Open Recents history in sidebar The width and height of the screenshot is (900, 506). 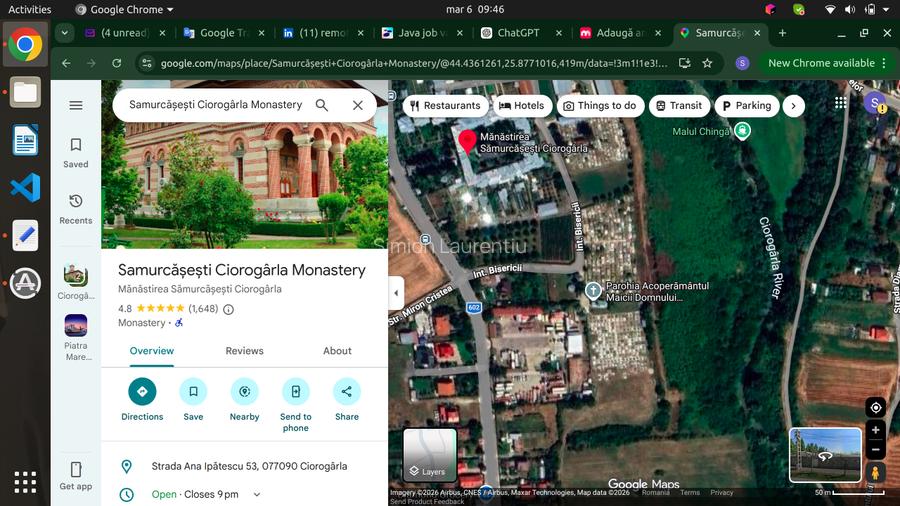coord(76,201)
